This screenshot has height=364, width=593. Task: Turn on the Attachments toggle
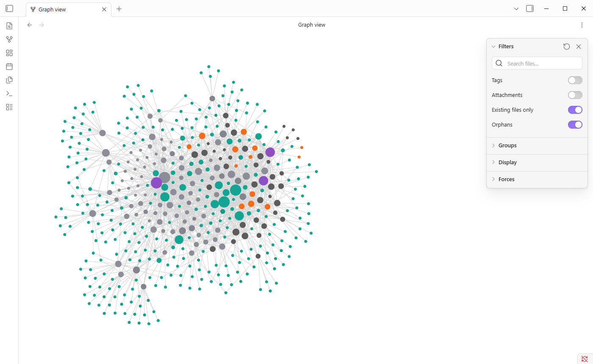[575, 95]
